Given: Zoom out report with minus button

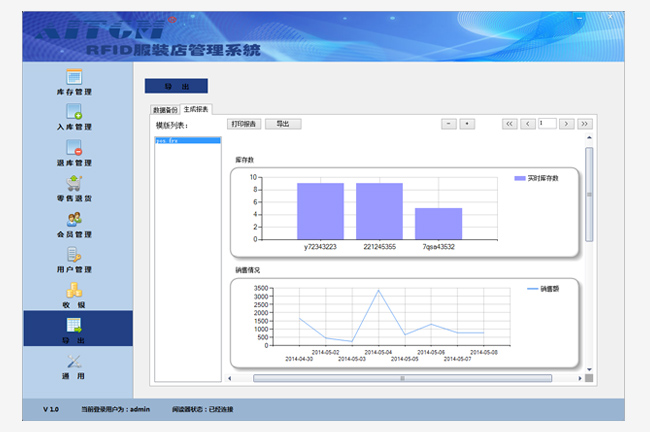Looking at the screenshot, I should coord(449,124).
